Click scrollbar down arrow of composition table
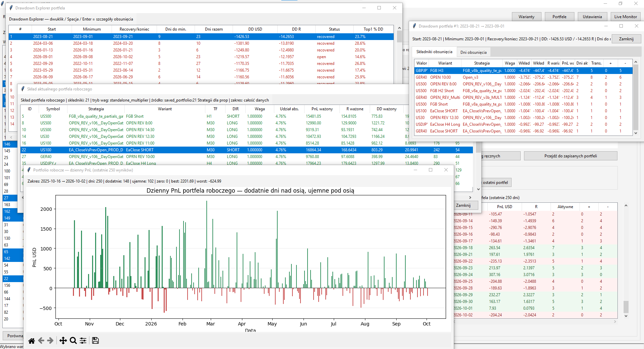 coord(478,189)
